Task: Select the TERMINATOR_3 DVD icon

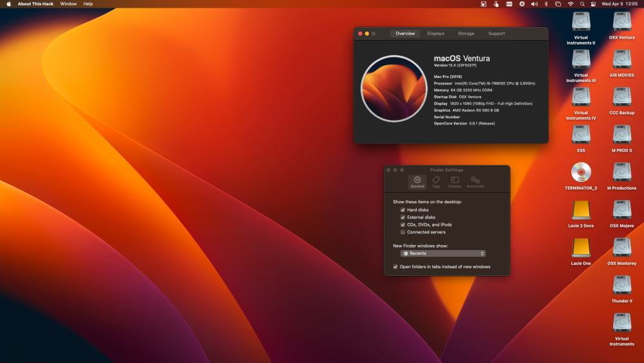Action: click(581, 172)
